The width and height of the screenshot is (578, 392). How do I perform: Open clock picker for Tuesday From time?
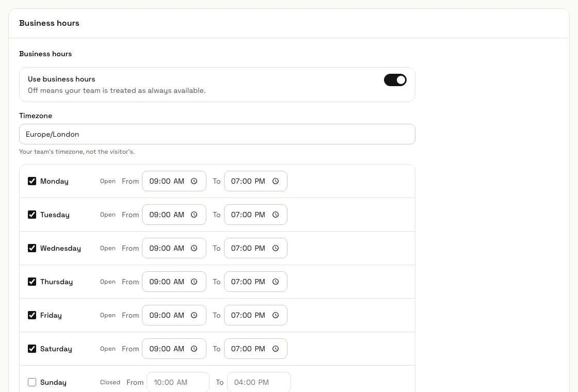point(194,215)
